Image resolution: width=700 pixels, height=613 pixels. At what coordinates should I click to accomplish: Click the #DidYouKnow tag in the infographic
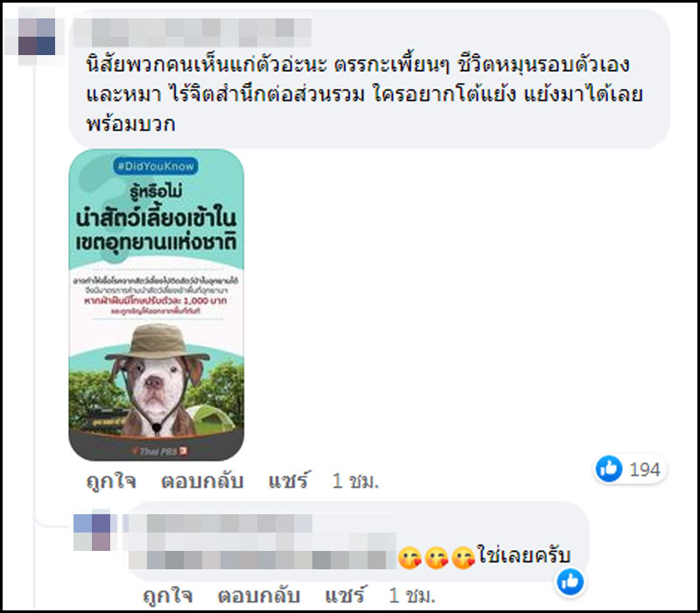point(156,166)
